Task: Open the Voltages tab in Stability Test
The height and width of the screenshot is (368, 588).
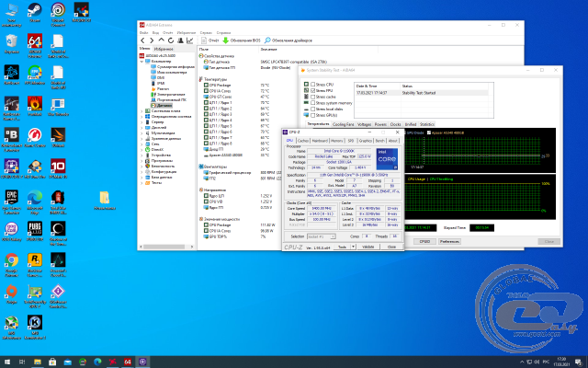Action: coord(364,124)
